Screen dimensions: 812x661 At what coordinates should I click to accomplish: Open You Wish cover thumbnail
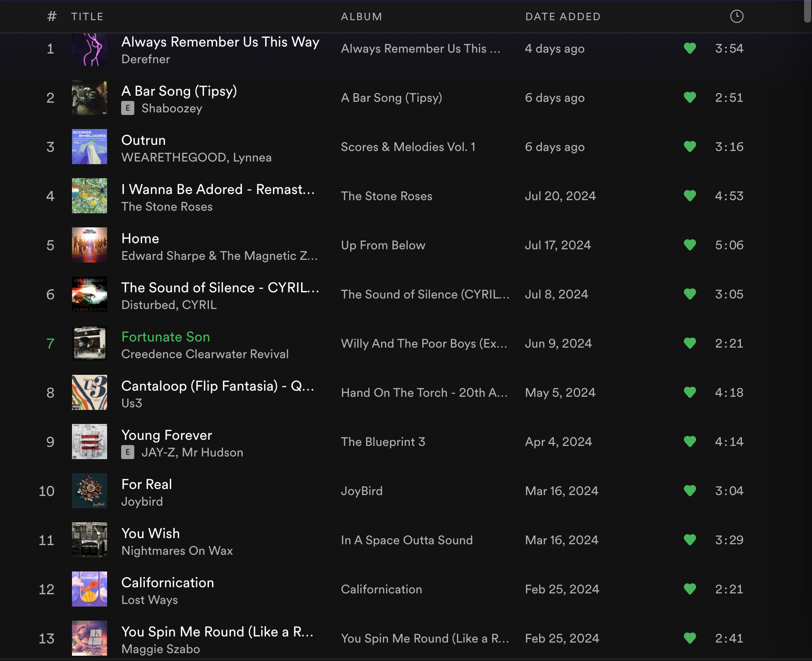pyautogui.click(x=90, y=540)
